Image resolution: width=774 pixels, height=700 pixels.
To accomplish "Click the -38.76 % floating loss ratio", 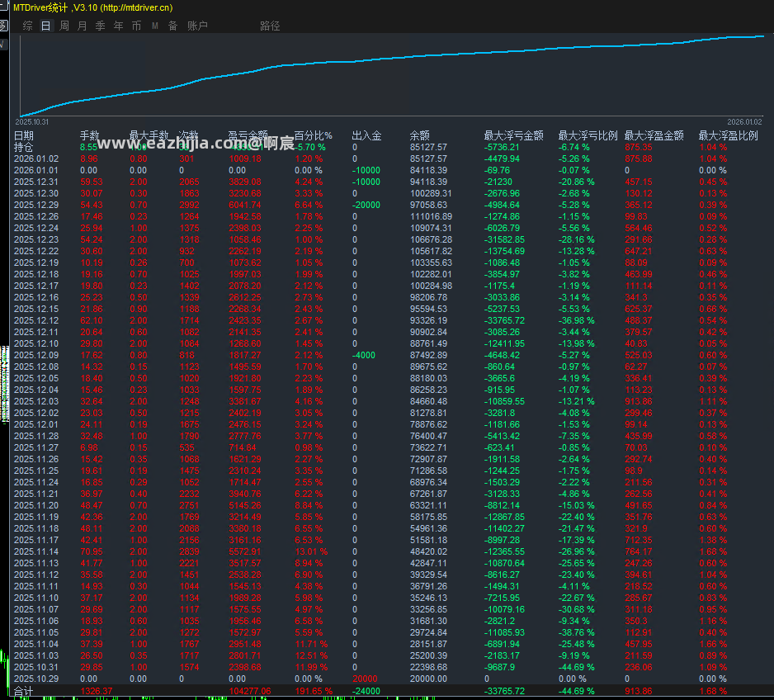I will (576, 632).
